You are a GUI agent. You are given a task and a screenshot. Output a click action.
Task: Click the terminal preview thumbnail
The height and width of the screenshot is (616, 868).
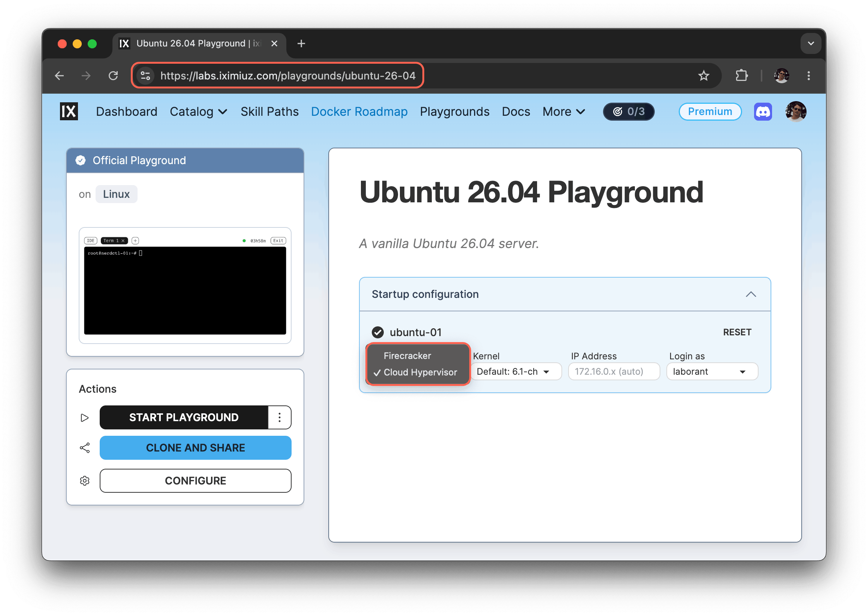click(x=185, y=286)
